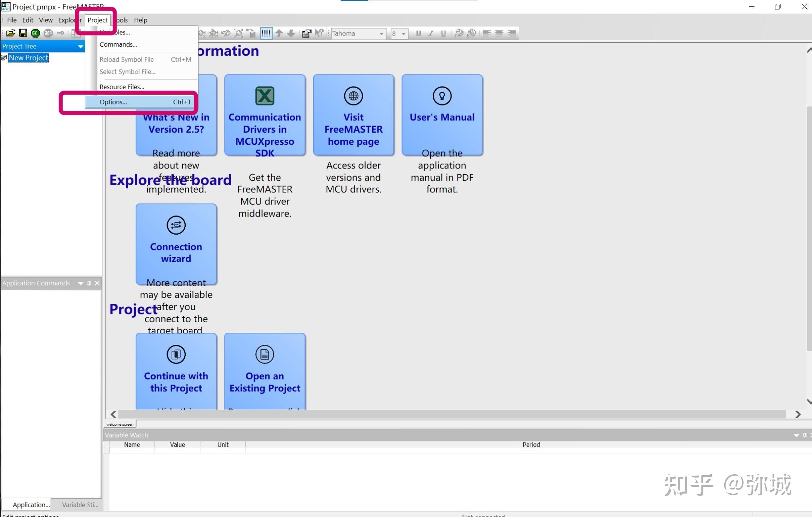Expand the Project Tree panel dropdown arrow
Viewport: 812px width, 517px height.
coord(80,46)
